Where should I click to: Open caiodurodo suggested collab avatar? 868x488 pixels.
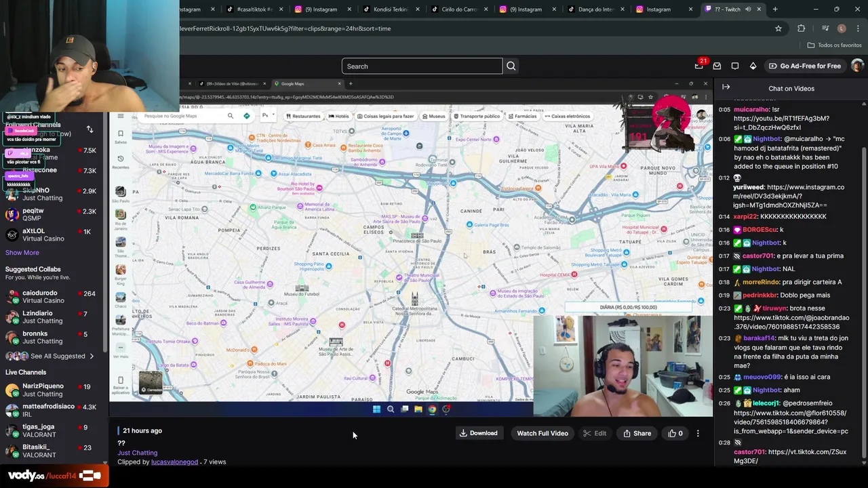[12, 297]
